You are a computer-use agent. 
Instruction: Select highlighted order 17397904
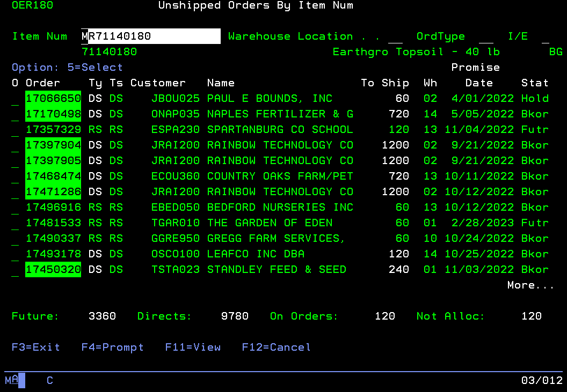(53, 145)
